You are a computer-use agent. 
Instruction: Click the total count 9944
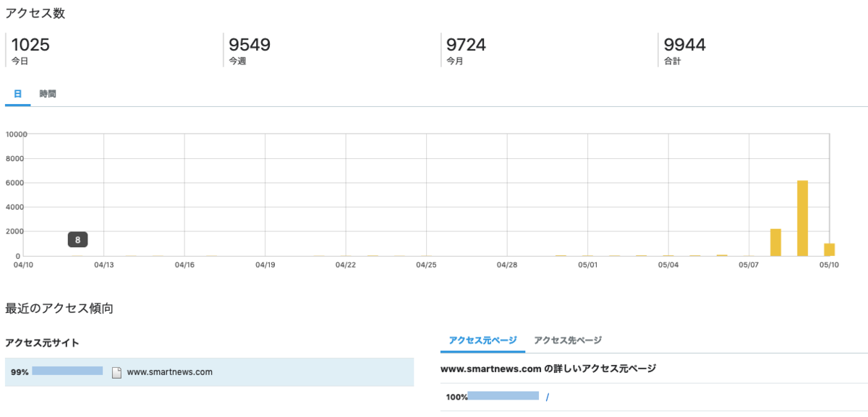point(685,45)
